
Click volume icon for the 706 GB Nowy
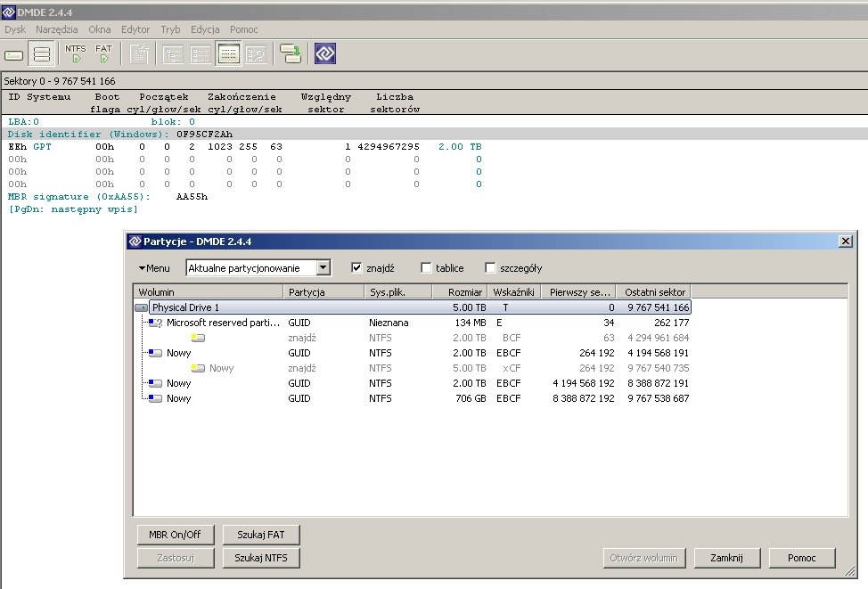pyautogui.click(x=156, y=398)
